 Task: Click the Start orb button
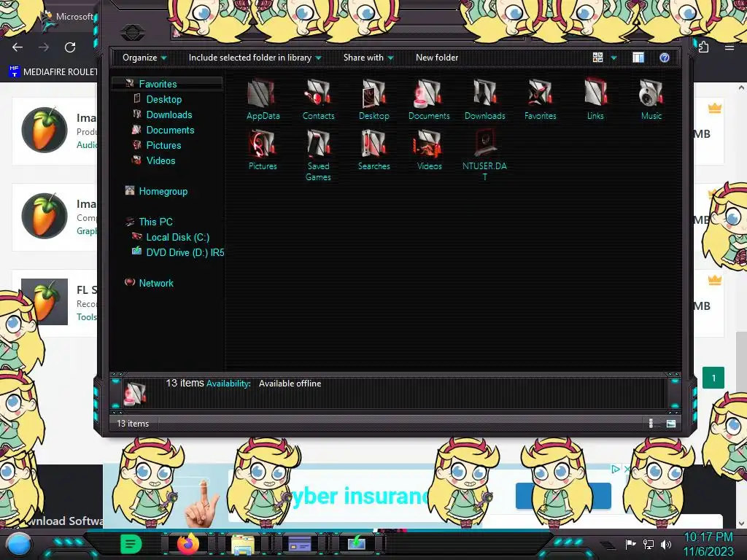18,545
